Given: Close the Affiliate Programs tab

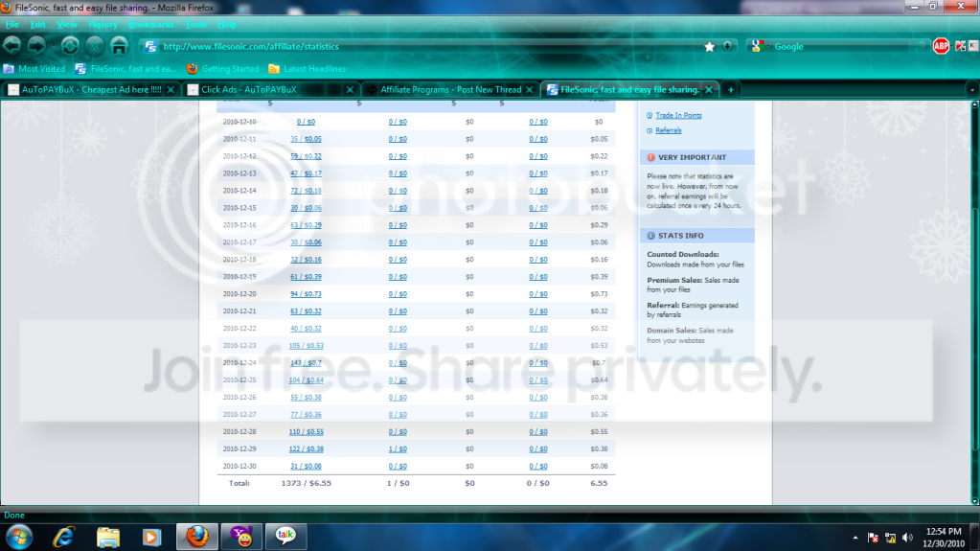Looking at the screenshot, I should click(x=530, y=89).
